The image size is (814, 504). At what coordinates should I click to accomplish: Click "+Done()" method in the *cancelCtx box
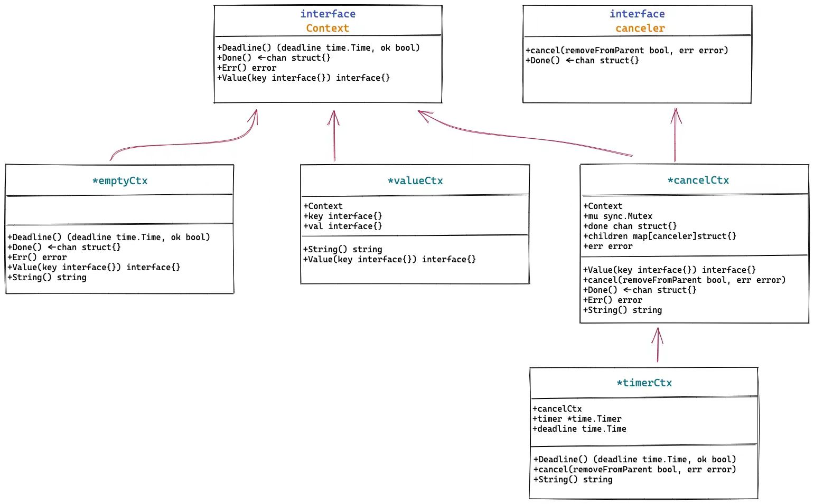pos(640,290)
